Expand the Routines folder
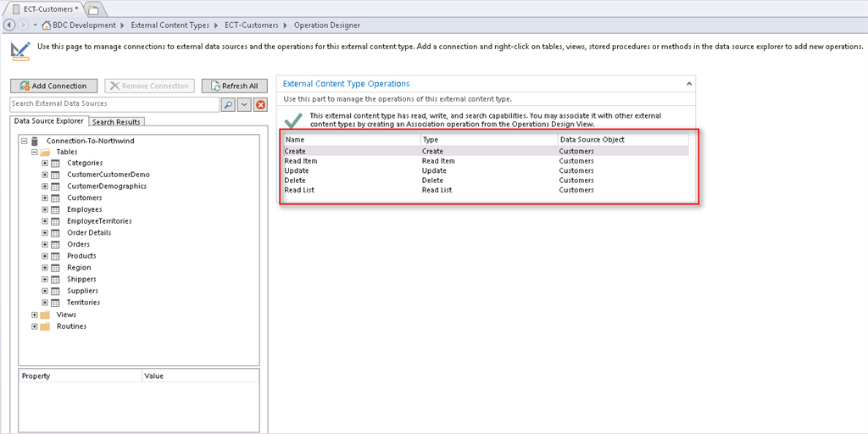 tap(34, 326)
